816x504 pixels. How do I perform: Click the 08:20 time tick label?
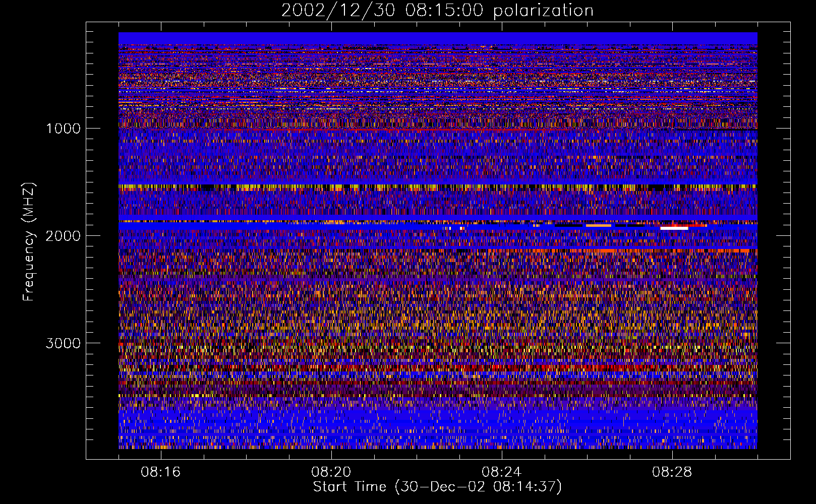pyautogui.click(x=331, y=472)
